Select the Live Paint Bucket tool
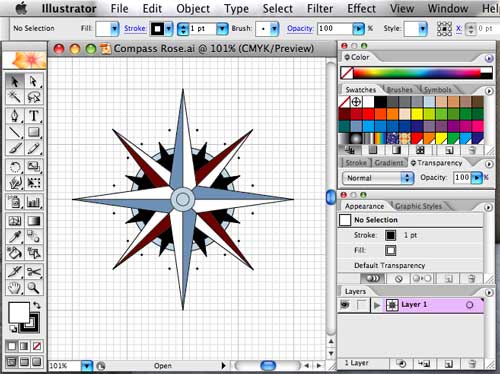This screenshot has width=500, height=374. point(15,253)
